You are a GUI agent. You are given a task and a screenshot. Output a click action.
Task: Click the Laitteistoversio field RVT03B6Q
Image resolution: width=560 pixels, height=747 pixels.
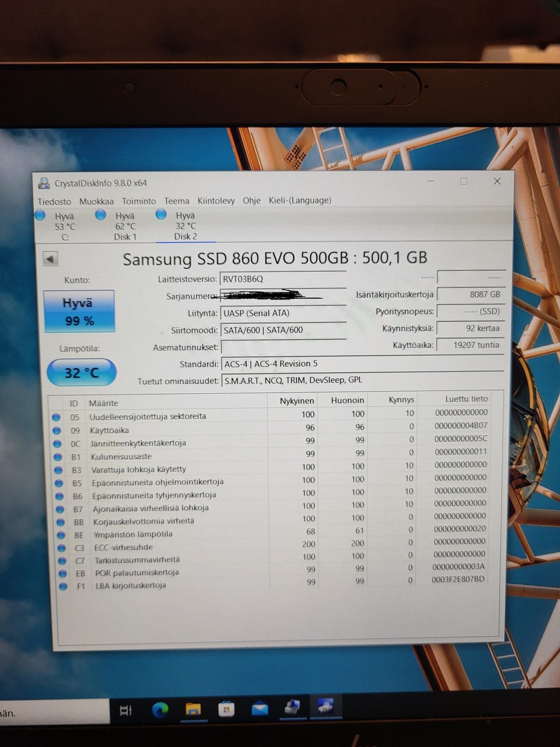pyautogui.click(x=283, y=279)
